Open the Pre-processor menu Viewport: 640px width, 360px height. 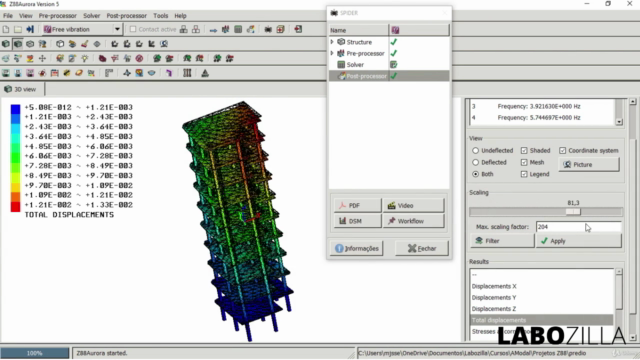[x=58, y=16]
